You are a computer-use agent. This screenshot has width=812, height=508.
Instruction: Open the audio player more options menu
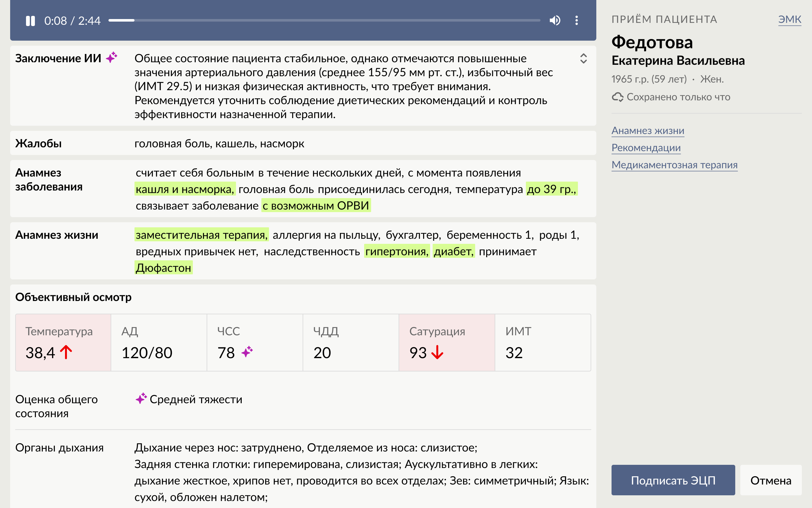point(576,21)
